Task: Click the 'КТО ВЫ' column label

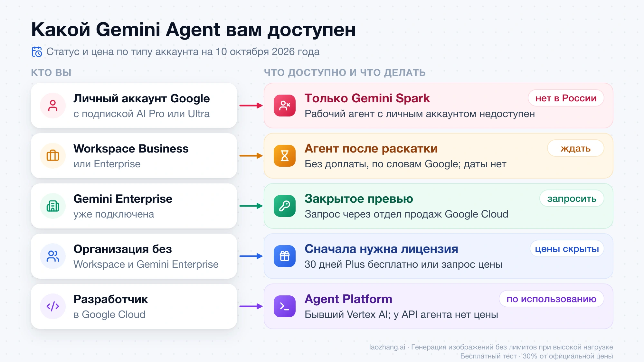Action: tap(51, 72)
